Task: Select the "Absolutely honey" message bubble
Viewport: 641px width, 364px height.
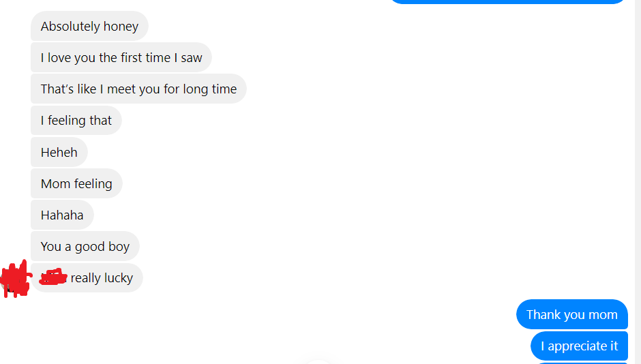Action: pos(89,26)
